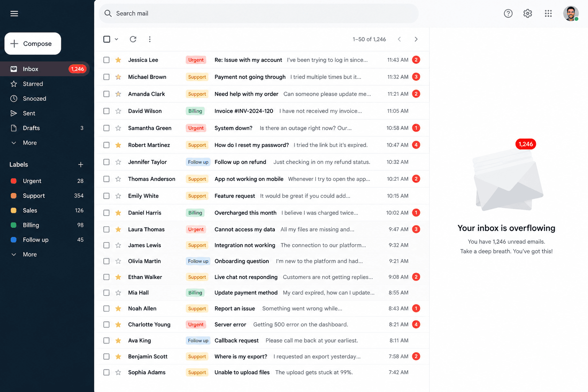This screenshot has height=392, width=588.
Task: Select the Mia Hall email checkbox
Action: [106, 292]
